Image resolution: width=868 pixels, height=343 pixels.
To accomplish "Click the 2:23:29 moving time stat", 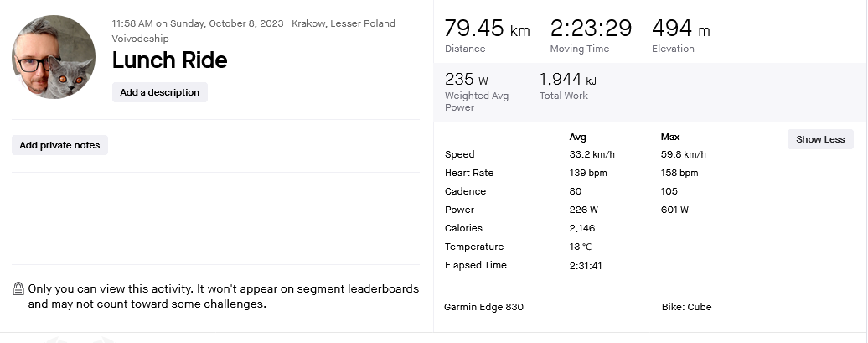I will pos(591,29).
